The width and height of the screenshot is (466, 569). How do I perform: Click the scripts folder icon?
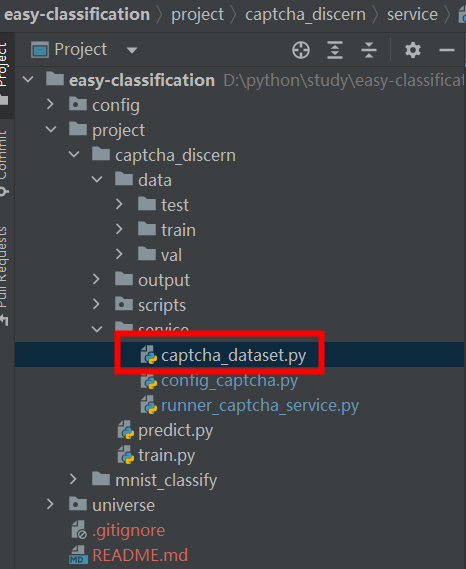pos(124,304)
